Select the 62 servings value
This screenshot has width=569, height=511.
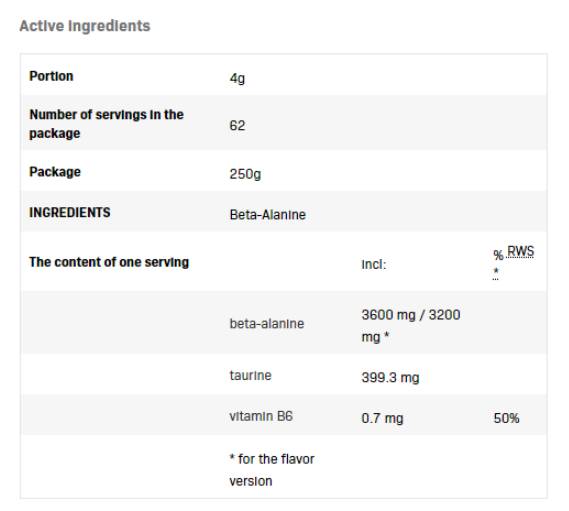[237, 126]
